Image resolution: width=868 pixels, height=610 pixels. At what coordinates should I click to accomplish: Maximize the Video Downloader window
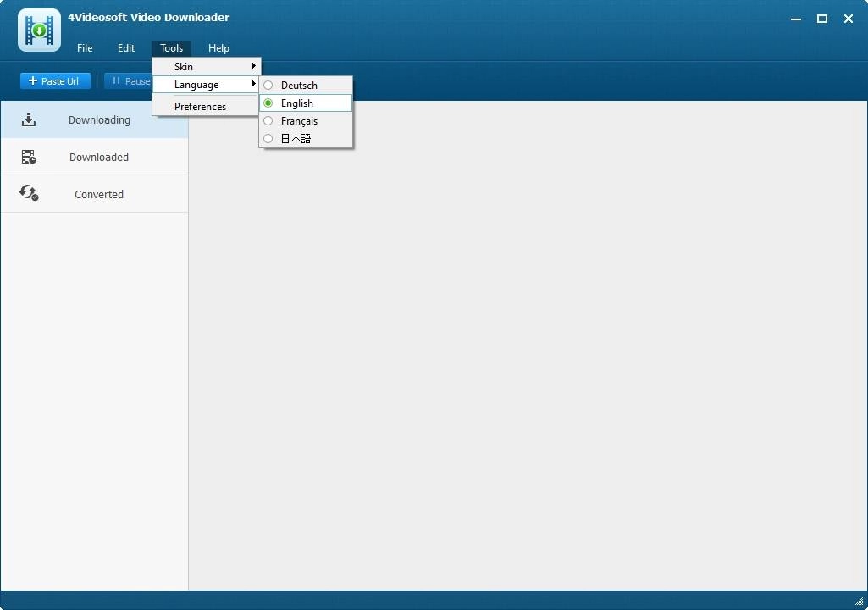(x=822, y=19)
